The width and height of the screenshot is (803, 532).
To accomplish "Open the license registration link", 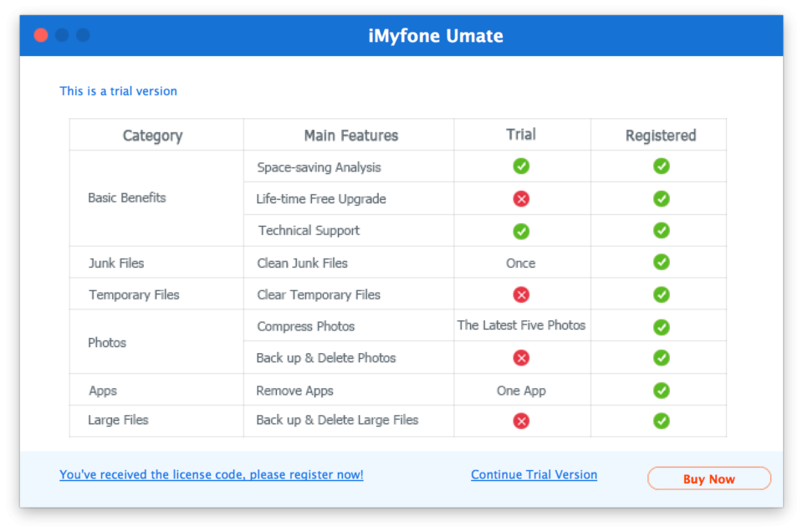I will [211, 474].
